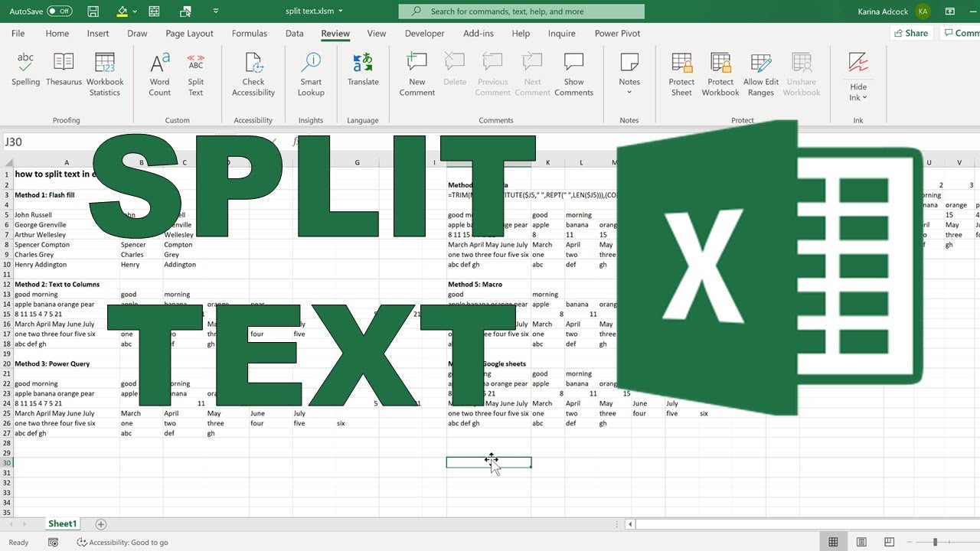Open Smart Lookup insights
This screenshot has width=980, height=551.
(x=311, y=75)
